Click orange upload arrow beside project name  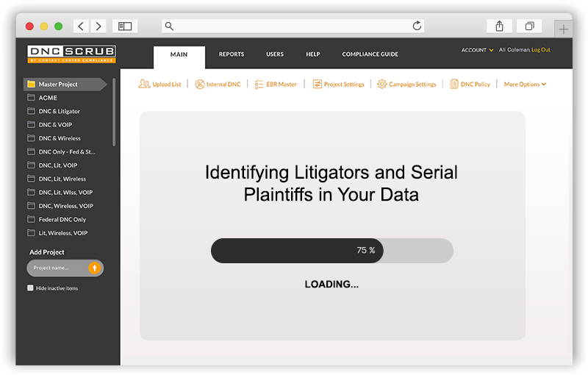pyautogui.click(x=94, y=268)
